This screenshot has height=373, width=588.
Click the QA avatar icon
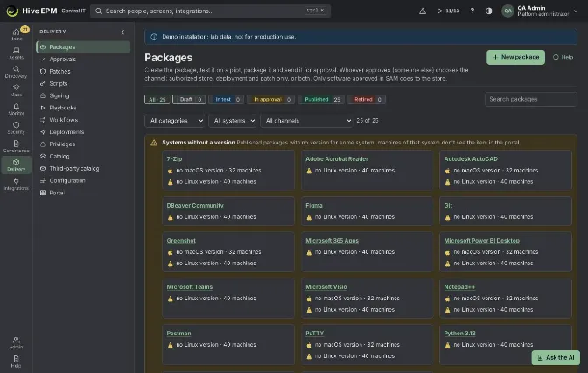point(507,11)
